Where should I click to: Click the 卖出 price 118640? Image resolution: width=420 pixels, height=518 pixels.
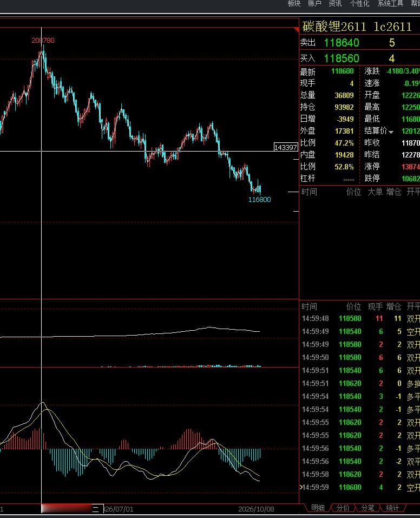tap(342, 43)
